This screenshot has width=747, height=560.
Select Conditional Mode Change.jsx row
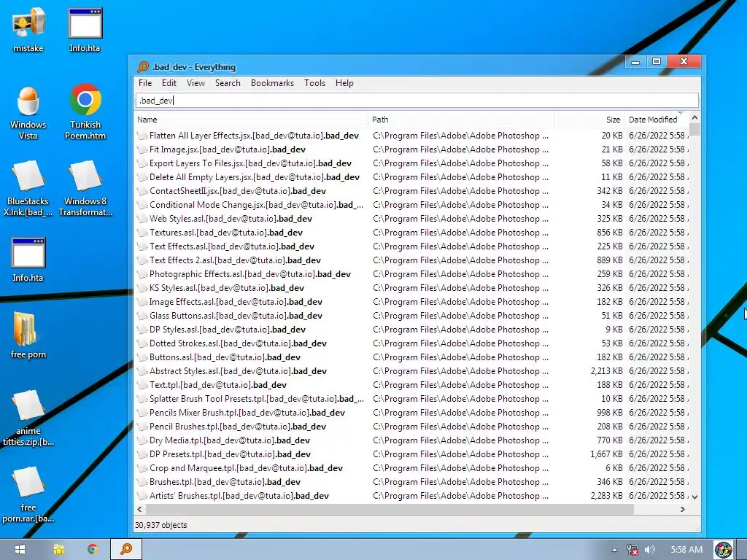coord(412,205)
